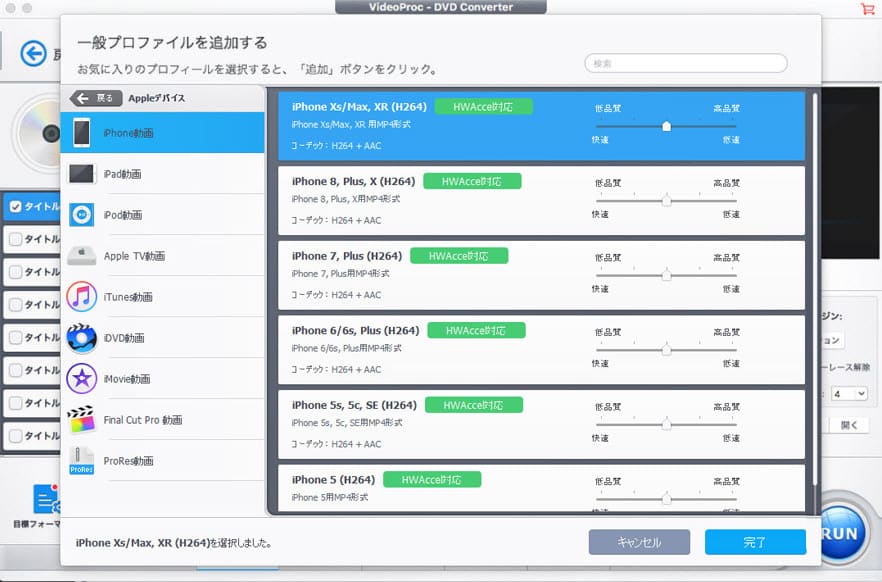882x582 pixels.
Task: Click HWAccel対応 badge on iPhone 5 profile
Action: coord(432,480)
